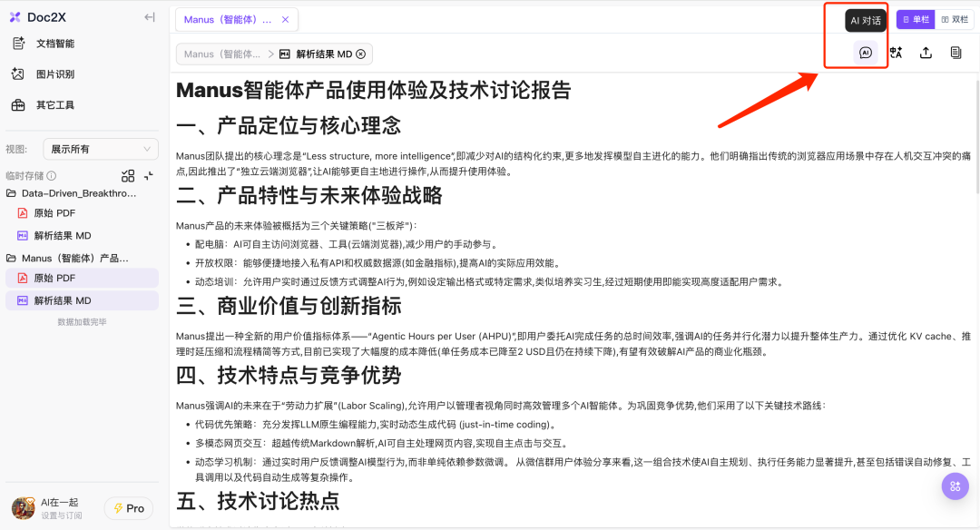Click the bullet line starting with 动态培训
Screen dimensions: 980x530
point(489,282)
